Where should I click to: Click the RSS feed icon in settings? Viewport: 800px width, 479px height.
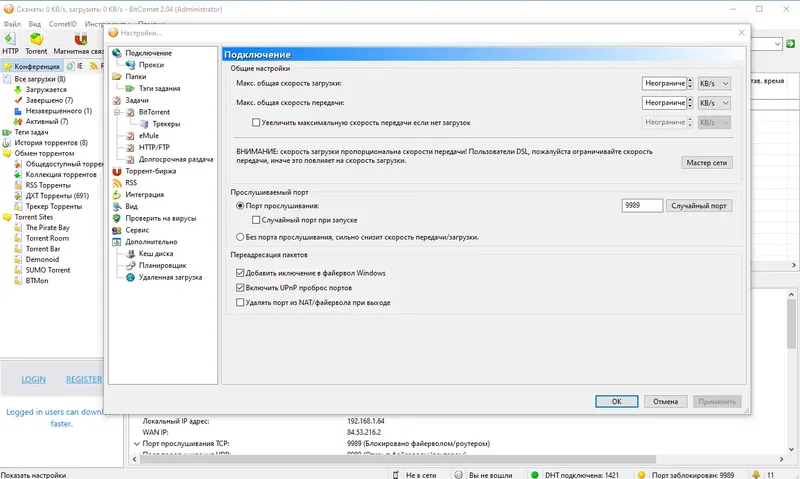pos(117,183)
